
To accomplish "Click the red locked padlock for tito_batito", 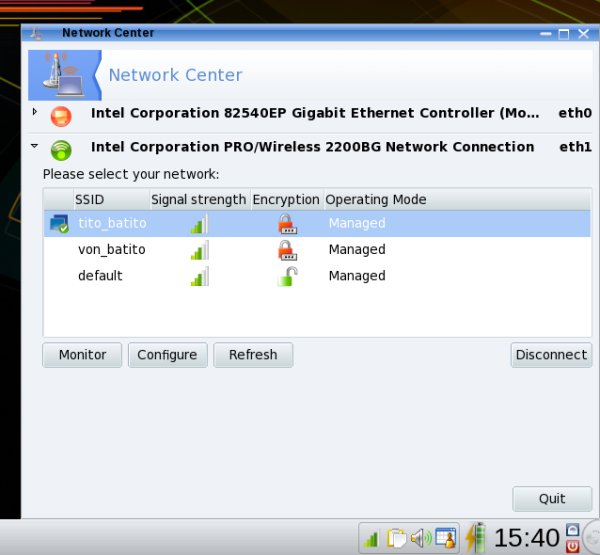I will tap(287, 224).
